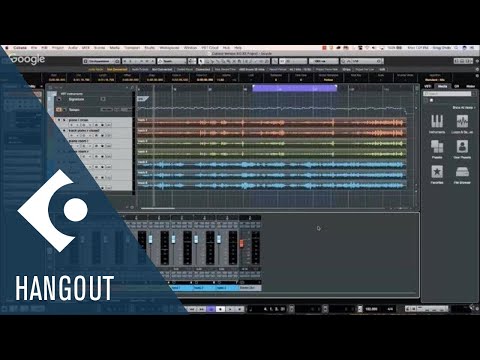This screenshot has width=480, height=360.
Task: Open the Cubase application menu
Action: click(20, 48)
